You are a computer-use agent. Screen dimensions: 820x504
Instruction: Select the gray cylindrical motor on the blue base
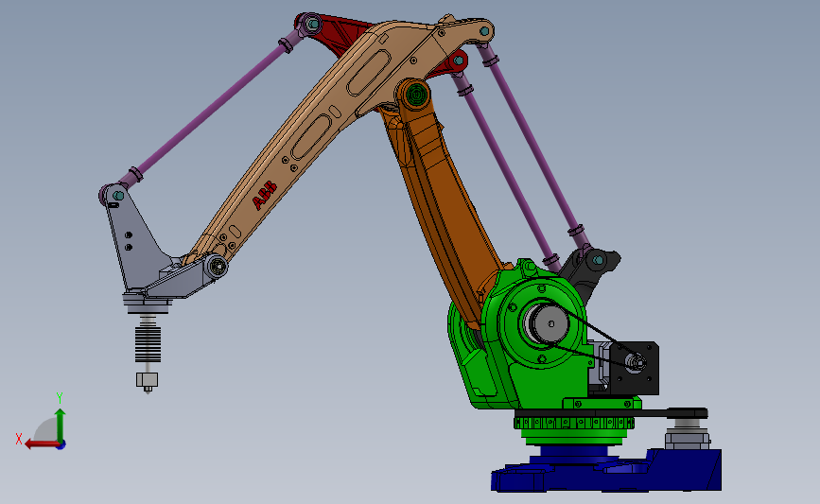[688, 438]
